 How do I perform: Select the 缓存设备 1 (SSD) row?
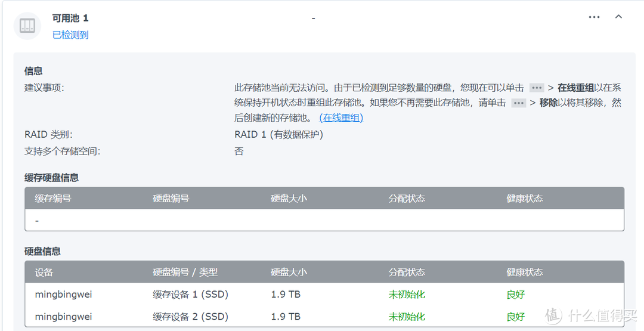(324, 295)
